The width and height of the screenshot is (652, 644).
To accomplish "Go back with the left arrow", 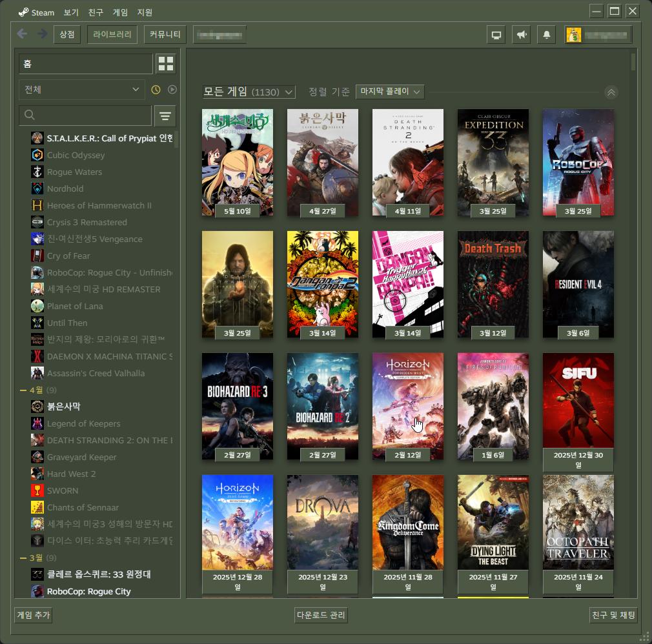I will [23, 34].
